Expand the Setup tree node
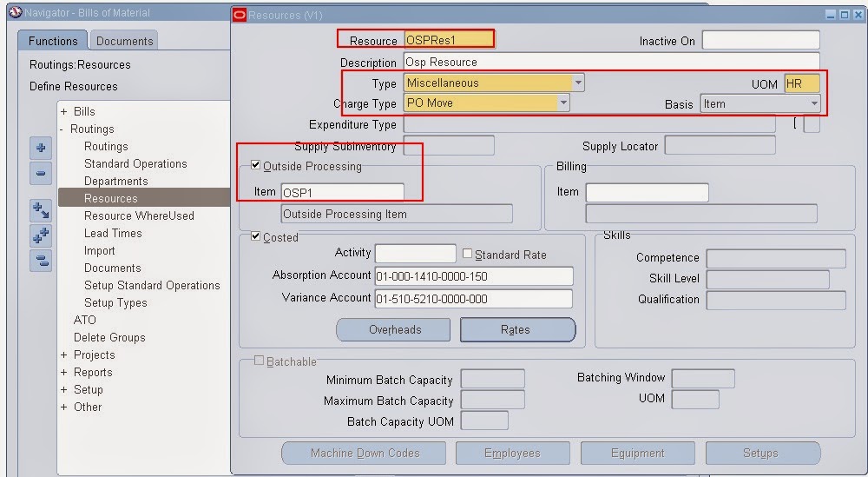 coord(63,389)
